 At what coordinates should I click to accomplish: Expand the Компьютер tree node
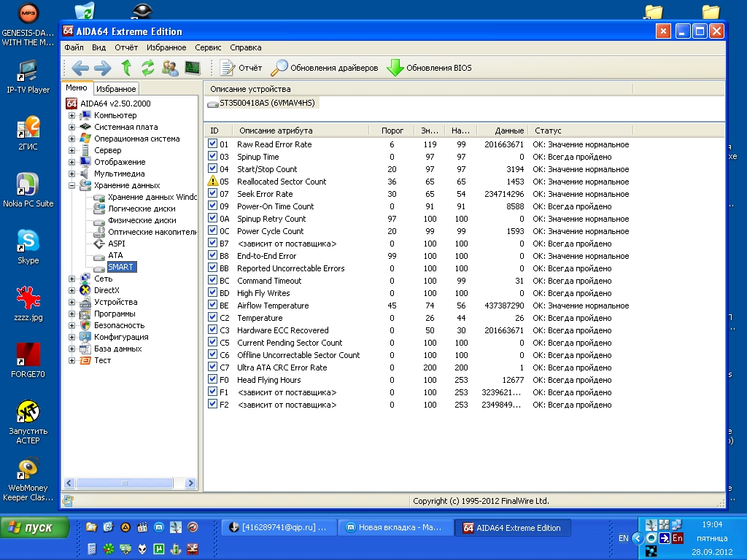pyautogui.click(x=72, y=115)
